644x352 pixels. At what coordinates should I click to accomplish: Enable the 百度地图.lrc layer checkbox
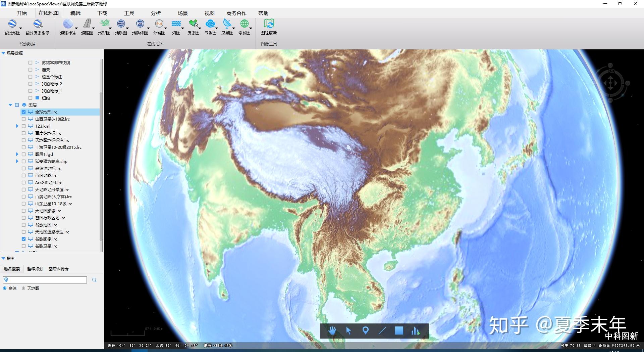pos(23,176)
